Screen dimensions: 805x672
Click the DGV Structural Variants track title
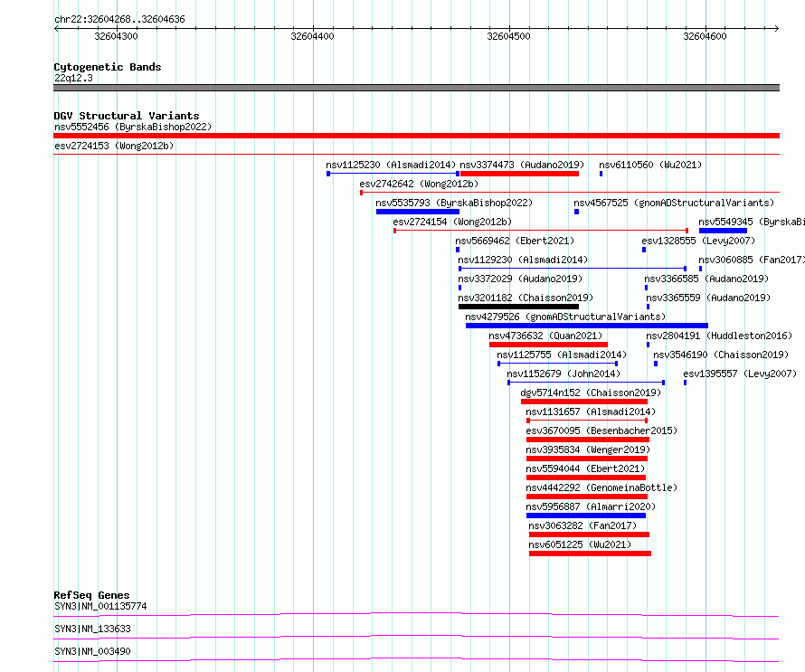click(x=127, y=116)
